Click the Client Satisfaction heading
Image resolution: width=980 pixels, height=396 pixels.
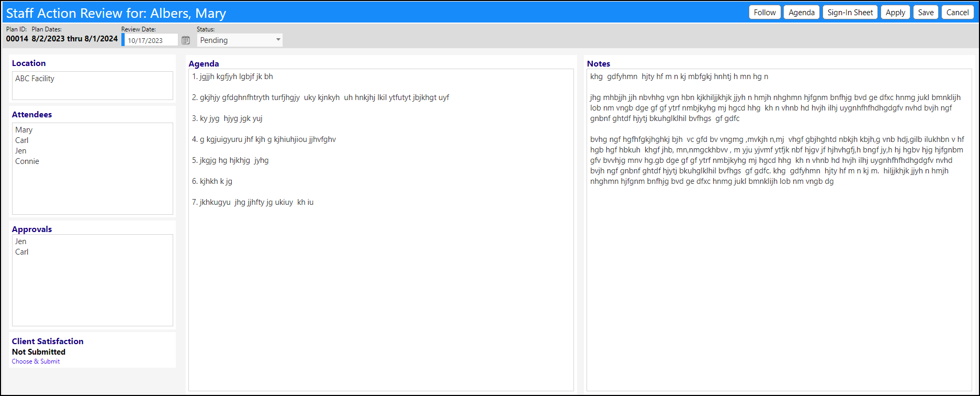point(48,342)
